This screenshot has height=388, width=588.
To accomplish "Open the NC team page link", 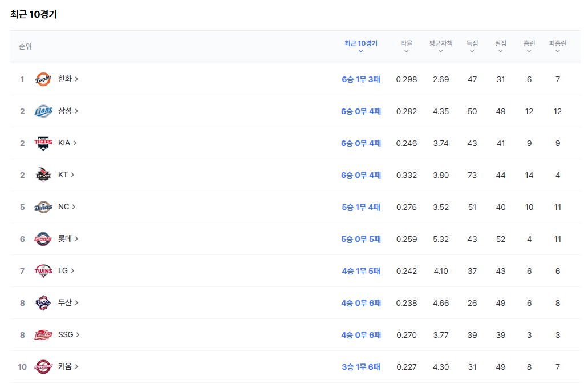I will pos(67,207).
